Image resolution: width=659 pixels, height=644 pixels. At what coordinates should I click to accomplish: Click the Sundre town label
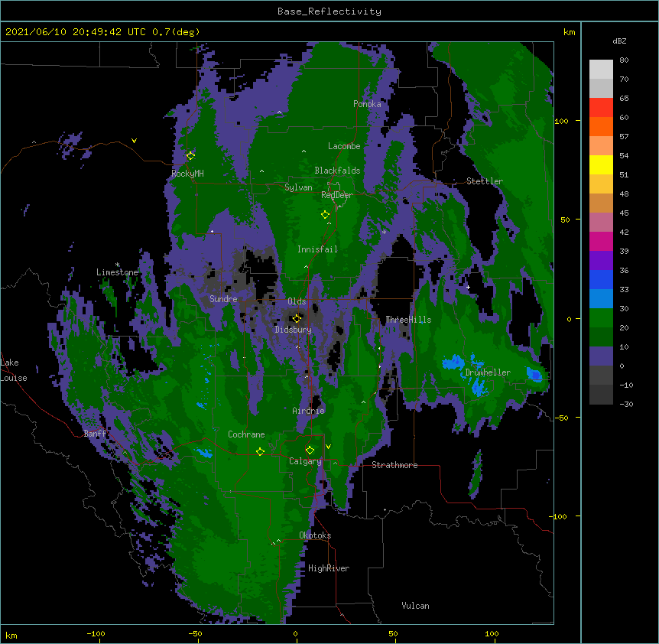223,299
